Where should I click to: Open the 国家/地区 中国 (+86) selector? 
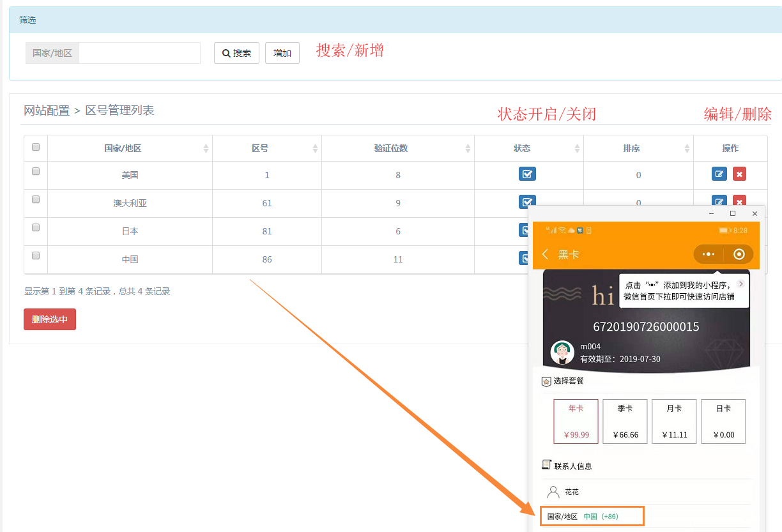(x=592, y=516)
